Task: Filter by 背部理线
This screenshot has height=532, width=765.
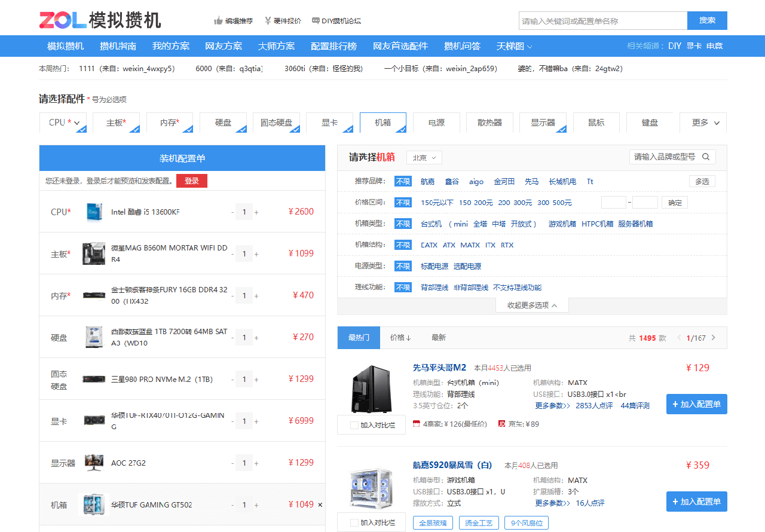Action: coord(434,288)
